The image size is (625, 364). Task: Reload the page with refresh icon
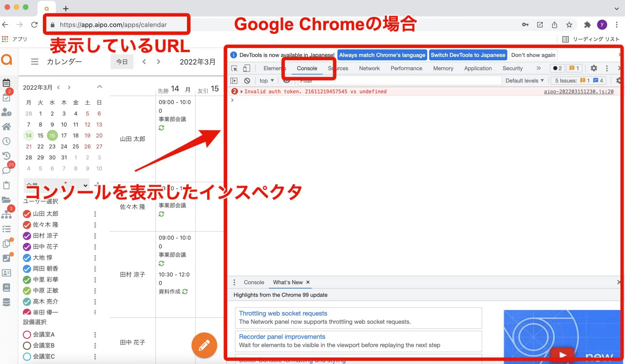34,25
